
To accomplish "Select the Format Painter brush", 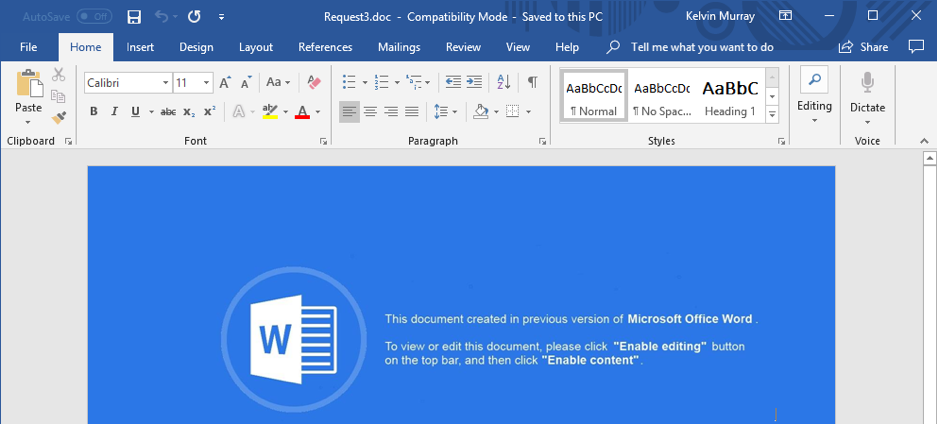I will click(58, 118).
